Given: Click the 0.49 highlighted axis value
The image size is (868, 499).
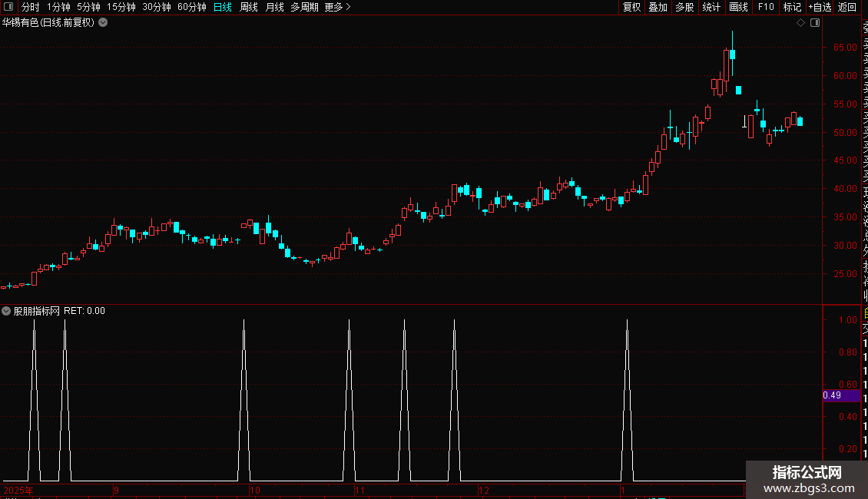Looking at the screenshot, I should (x=841, y=395).
